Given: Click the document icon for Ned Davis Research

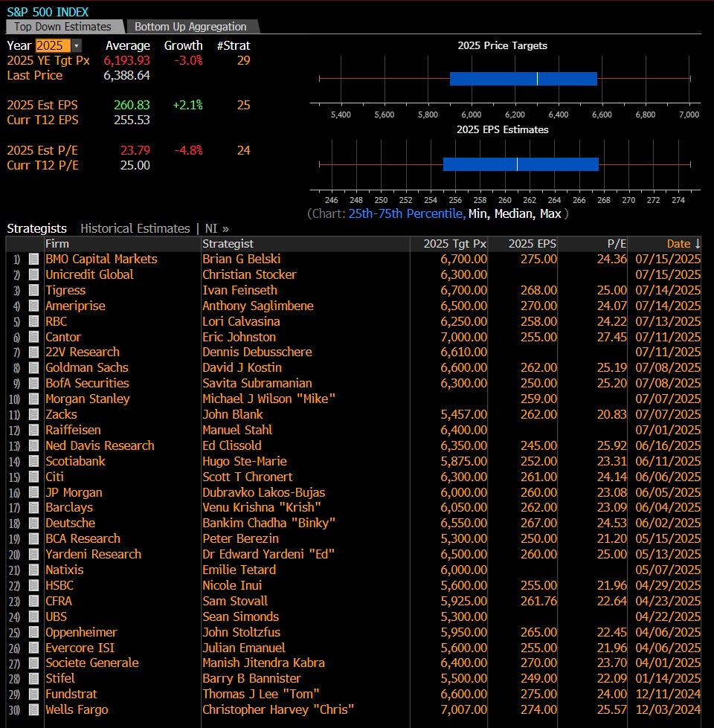Looking at the screenshot, I should click(x=34, y=445).
